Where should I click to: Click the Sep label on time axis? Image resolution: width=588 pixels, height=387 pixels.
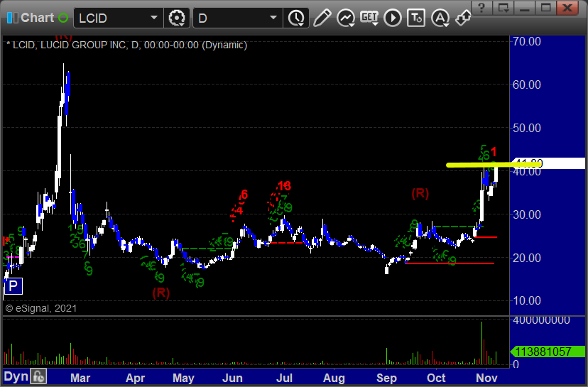point(386,378)
